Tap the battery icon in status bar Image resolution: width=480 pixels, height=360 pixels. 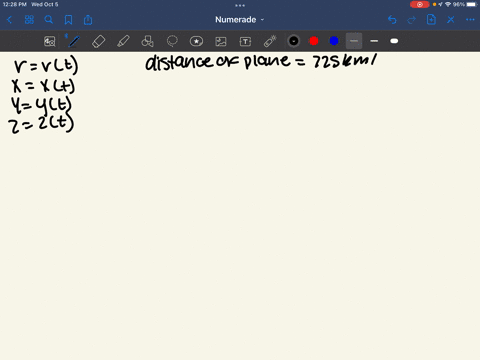click(x=472, y=4)
